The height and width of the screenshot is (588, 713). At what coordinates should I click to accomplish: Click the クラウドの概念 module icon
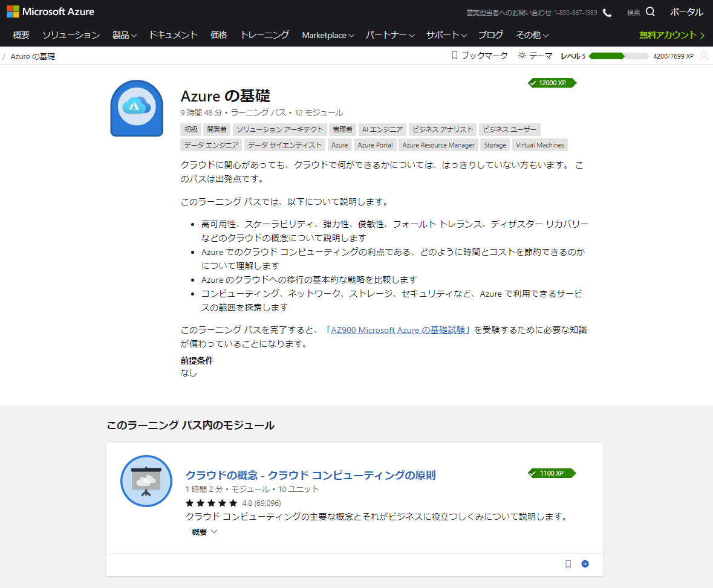click(x=146, y=481)
